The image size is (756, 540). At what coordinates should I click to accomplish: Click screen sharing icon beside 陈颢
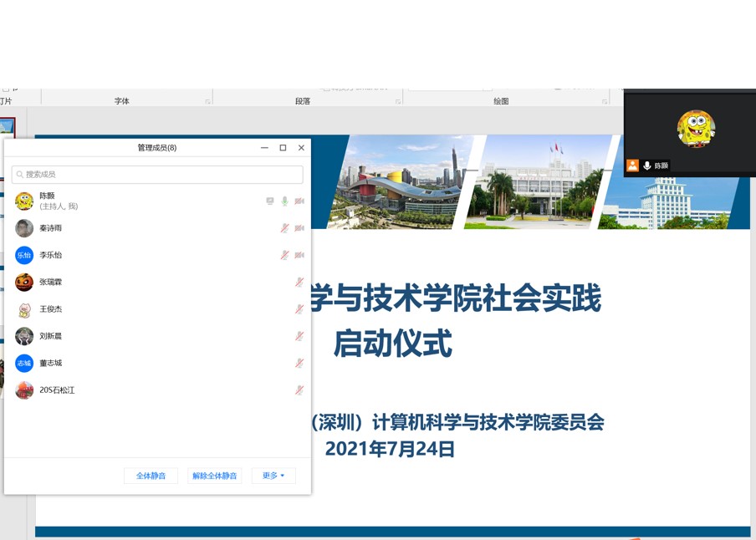click(x=269, y=200)
